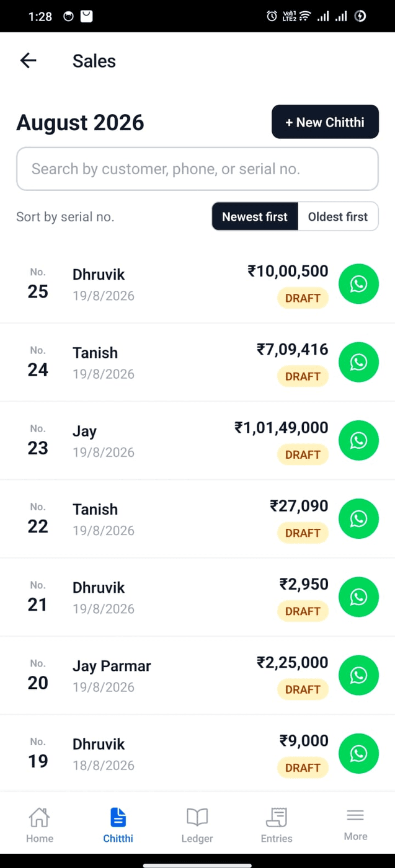Select Newest first sorting
The height and width of the screenshot is (868, 395).
coord(255,216)
